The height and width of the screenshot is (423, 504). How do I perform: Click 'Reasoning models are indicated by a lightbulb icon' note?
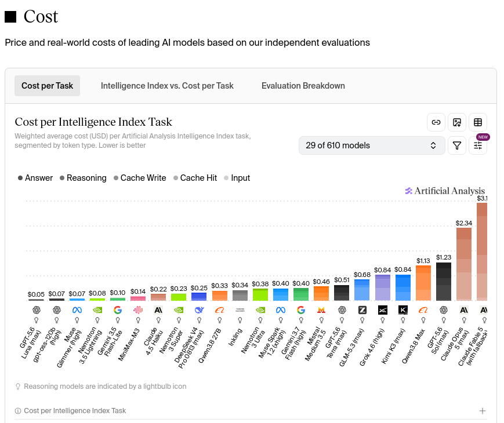coord(105,386)
